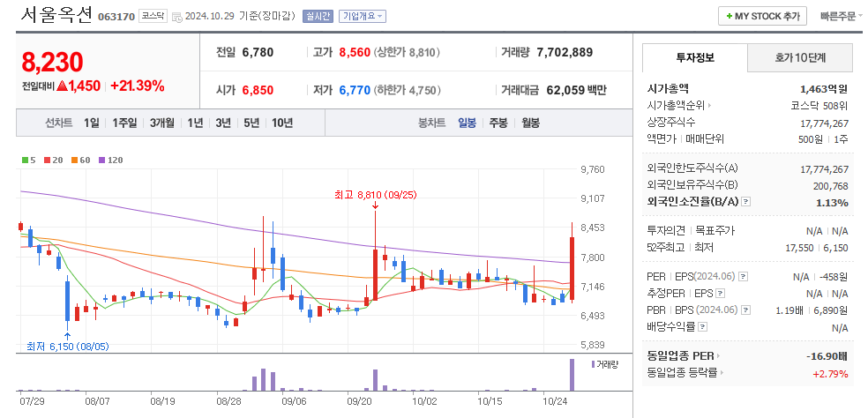
Task: Select the 10년 line chart period
Action: pos(282,123)
